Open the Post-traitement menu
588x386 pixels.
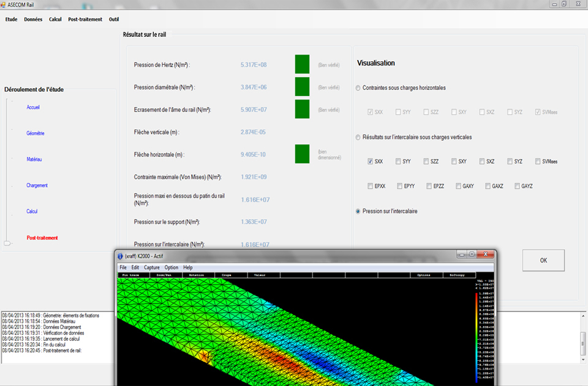(x=85, y=19)
